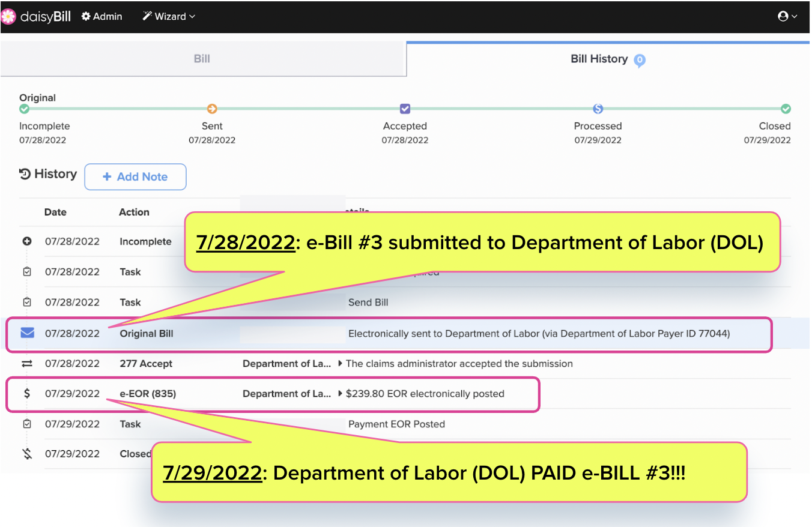Image resolution: width=812 pixels, height=527 pixels.
Task: Click the e-EOR (835) action text
Action: (x=148, y=394)
